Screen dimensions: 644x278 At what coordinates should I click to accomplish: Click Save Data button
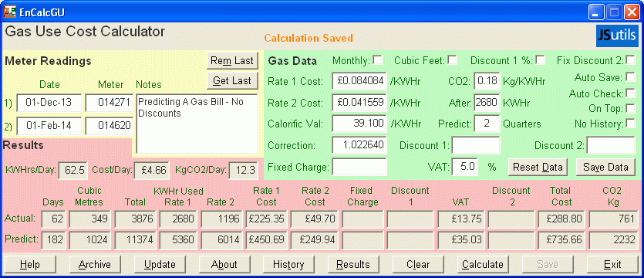click(605, 167)
